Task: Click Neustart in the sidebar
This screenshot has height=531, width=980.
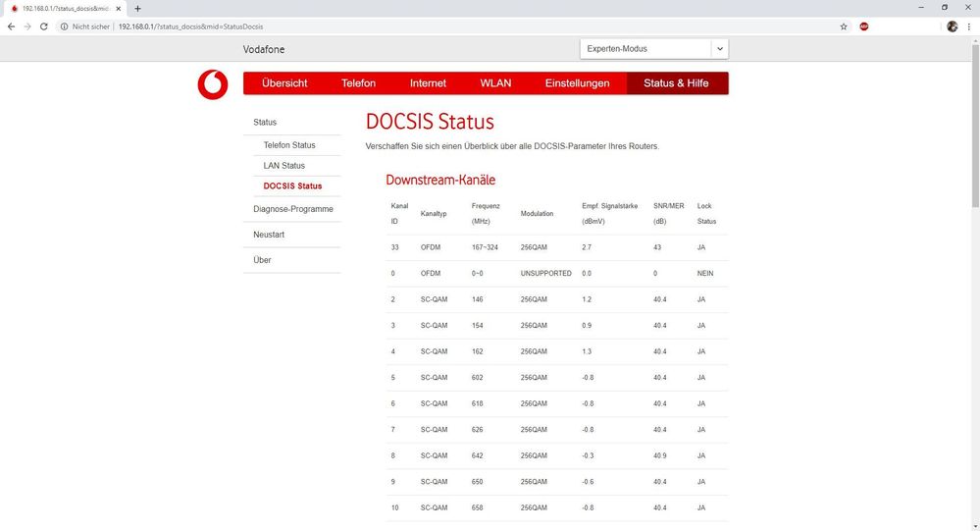Action: click(x=269, y=235)
